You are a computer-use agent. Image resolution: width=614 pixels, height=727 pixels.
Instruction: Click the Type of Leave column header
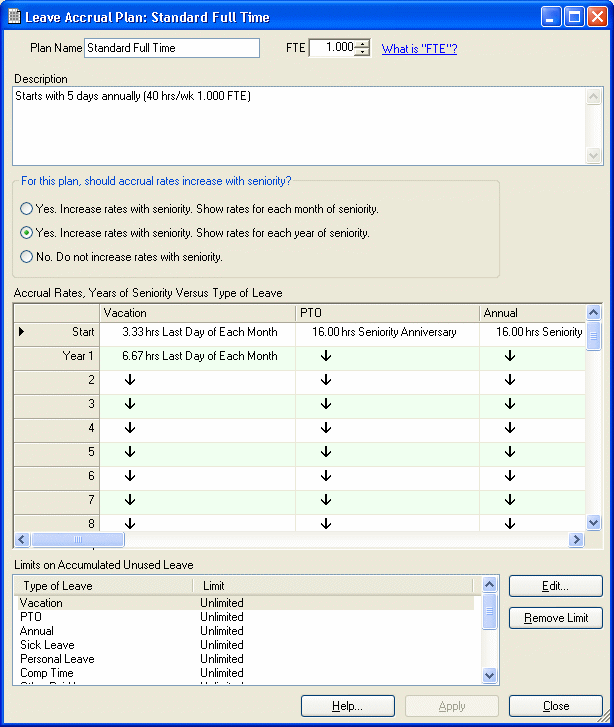coord(103,586)
